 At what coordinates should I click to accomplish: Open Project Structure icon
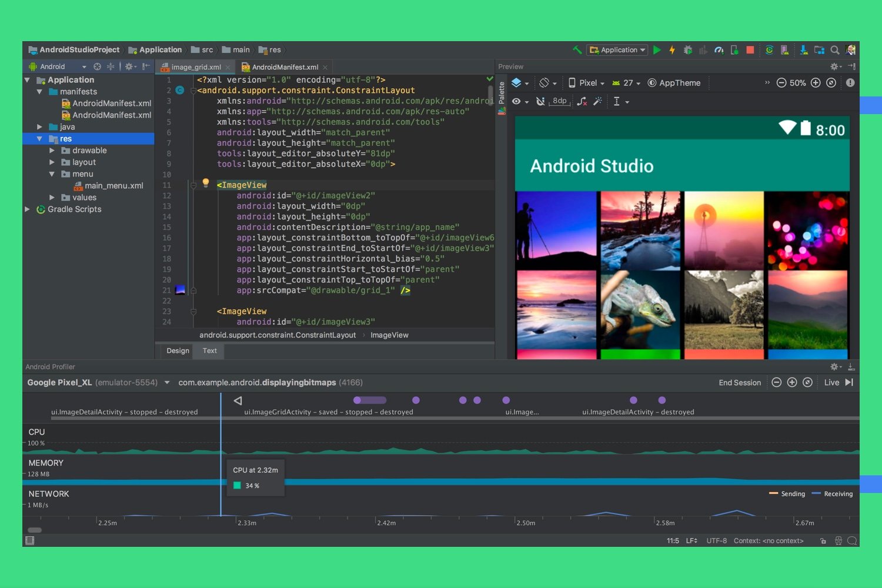pyautogui.click(x=819, y=50)
